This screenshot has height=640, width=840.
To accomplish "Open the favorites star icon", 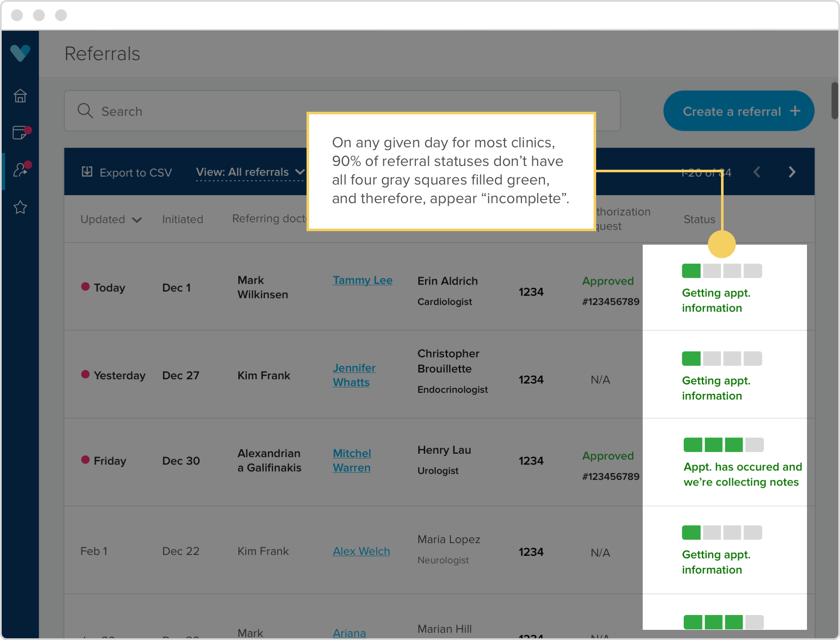I will pyautogui.click(x=20, y=207).
